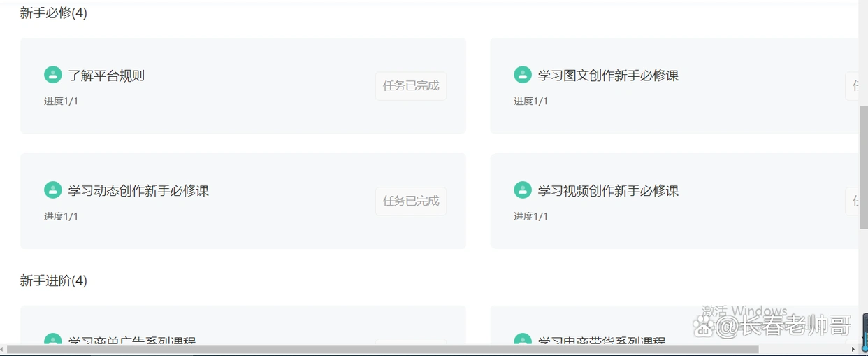Viewport: 868px width, 356px height.
Task: Click 进度1/1 under 学习图文创作新手必修课
Action: pos(530,101)
